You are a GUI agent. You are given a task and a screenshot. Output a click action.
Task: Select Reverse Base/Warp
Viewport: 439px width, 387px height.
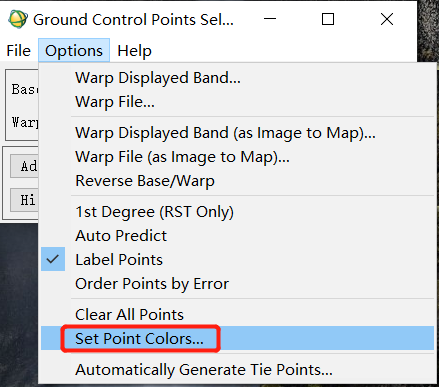point(237,181)
